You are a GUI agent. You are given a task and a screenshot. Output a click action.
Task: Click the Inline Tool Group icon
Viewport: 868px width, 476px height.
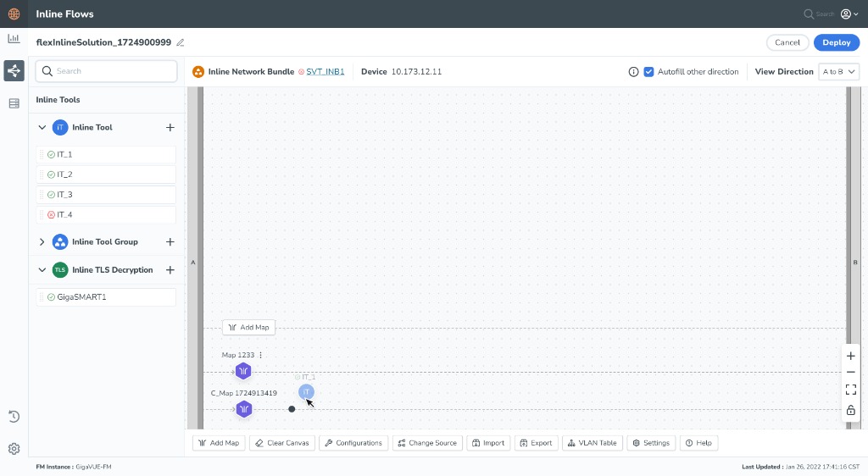(x=60, y=241)
